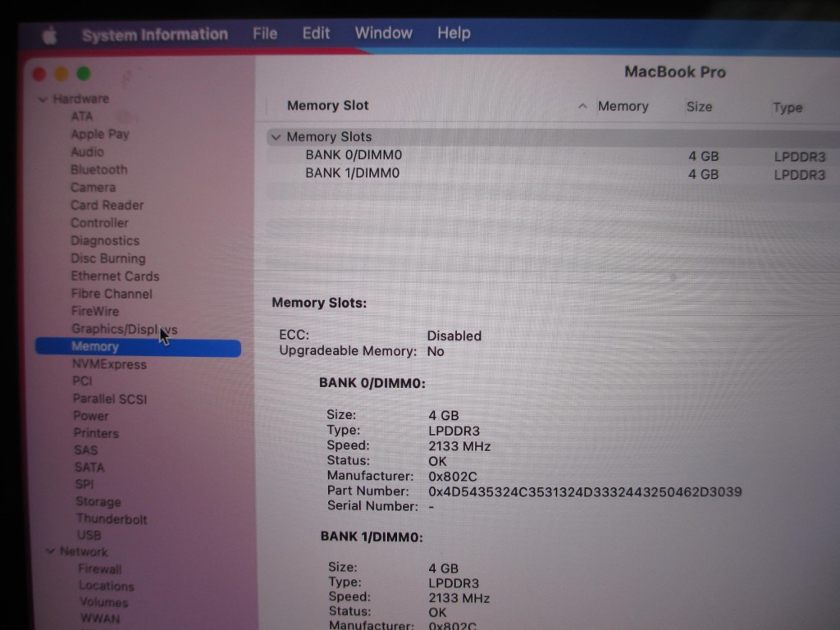The image size is (840, 630).
Task: Select the highlighted Memory sidebar item
Action: (138, 347)
